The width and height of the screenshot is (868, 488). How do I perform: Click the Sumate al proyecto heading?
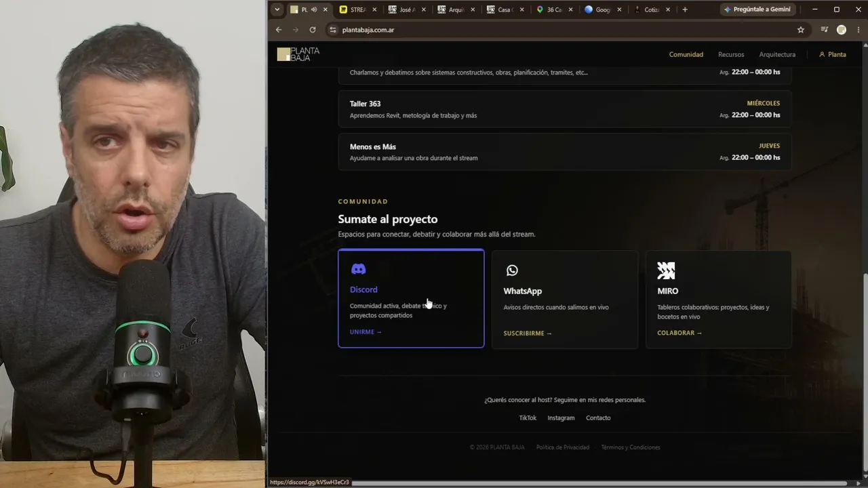pyautogui.click(x=388, y=219)
